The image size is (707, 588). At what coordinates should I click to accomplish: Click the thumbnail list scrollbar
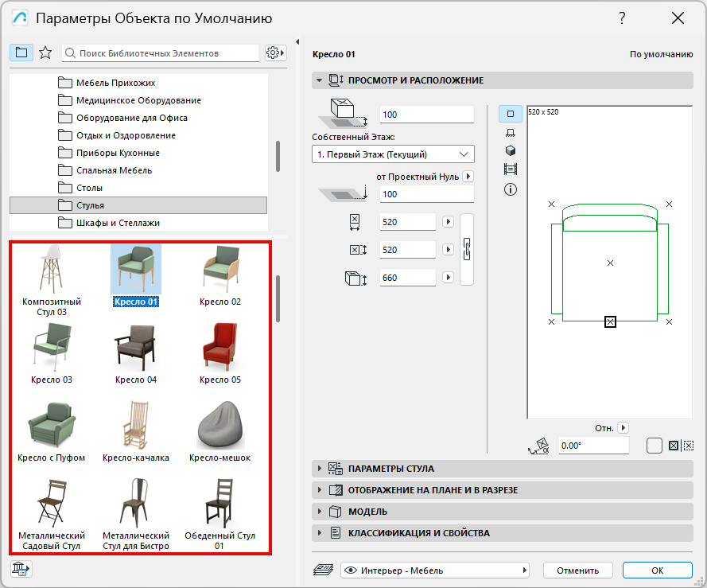click(x=278, y=298)
